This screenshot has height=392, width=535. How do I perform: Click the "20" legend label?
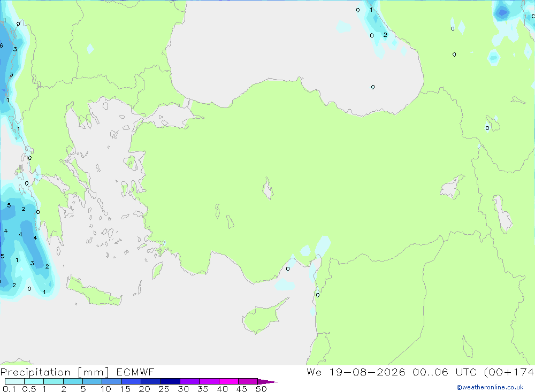click(x=144, y=389)
